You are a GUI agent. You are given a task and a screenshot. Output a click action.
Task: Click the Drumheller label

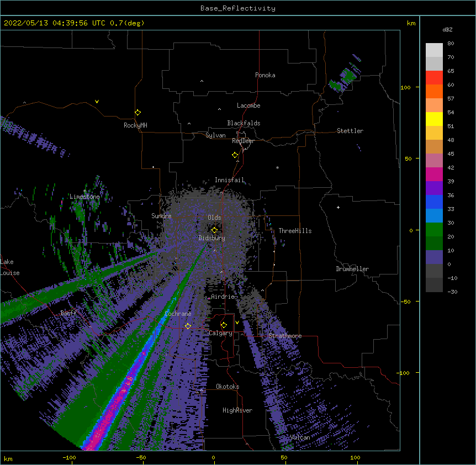tap(352, 269)
